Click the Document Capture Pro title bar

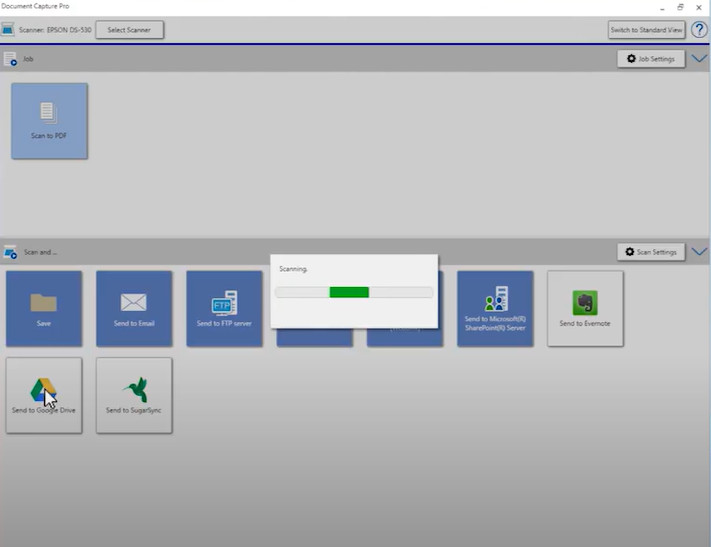tap(300, 6)
